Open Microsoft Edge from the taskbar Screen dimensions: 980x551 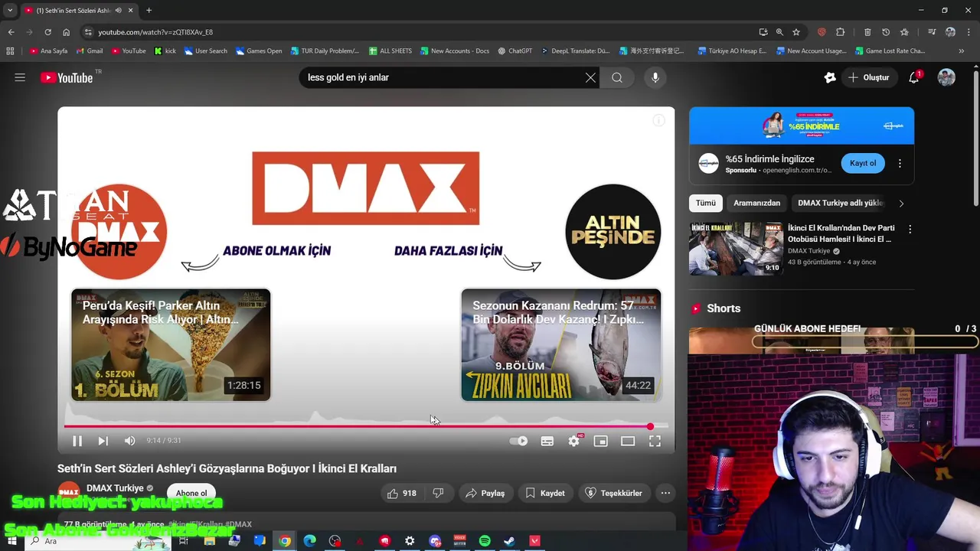point(309,541)
